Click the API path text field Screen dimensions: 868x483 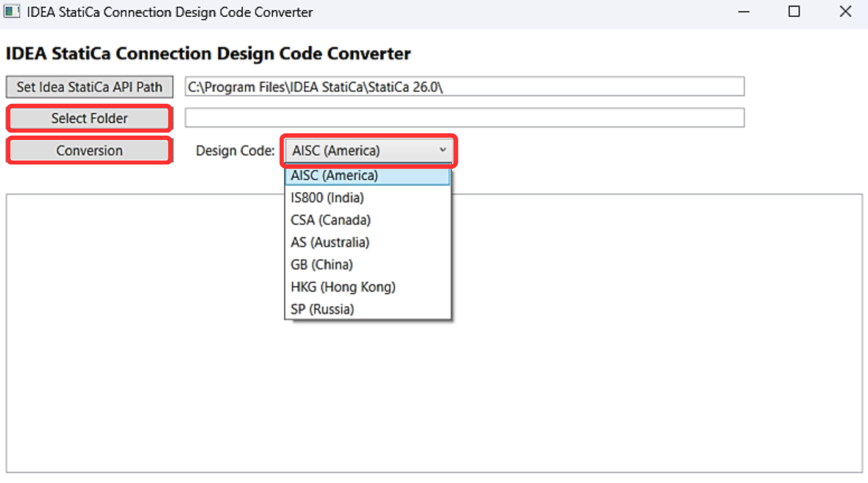tap(465, 87)
